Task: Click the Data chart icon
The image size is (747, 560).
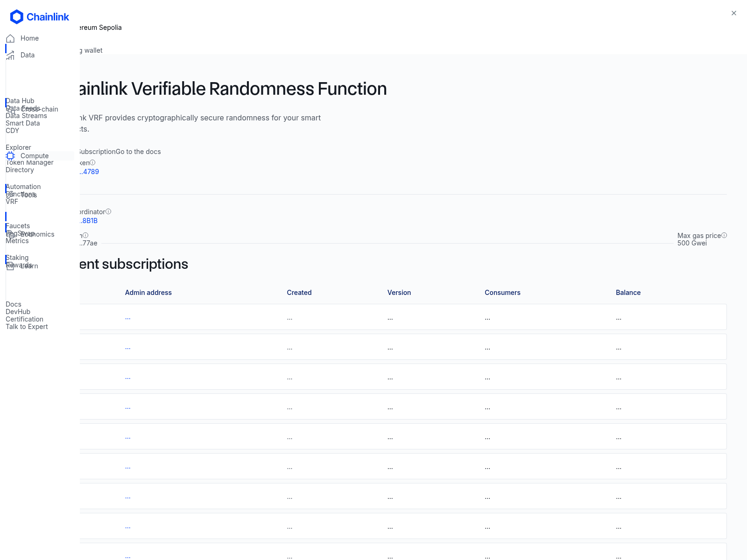Action: pyautogui.click(x=10, y=56)
